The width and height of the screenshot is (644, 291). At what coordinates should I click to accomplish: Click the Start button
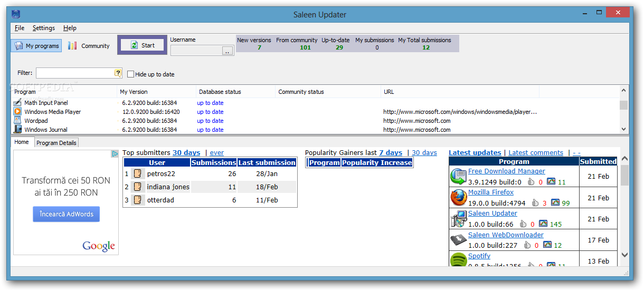[x=143, y=45]
